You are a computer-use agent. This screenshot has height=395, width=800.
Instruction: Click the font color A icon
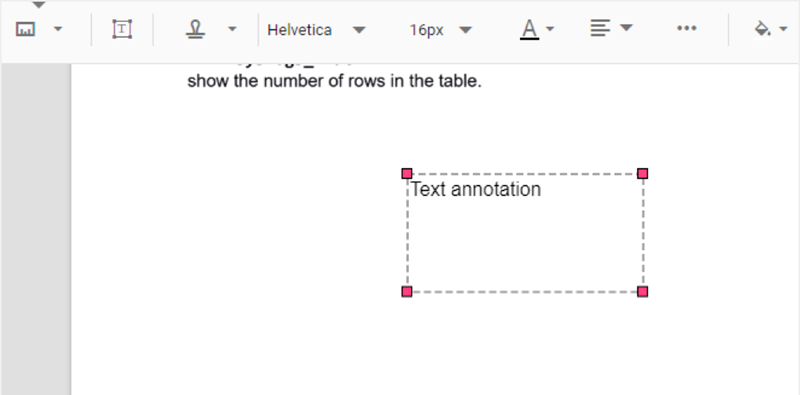tap(530, 29)
